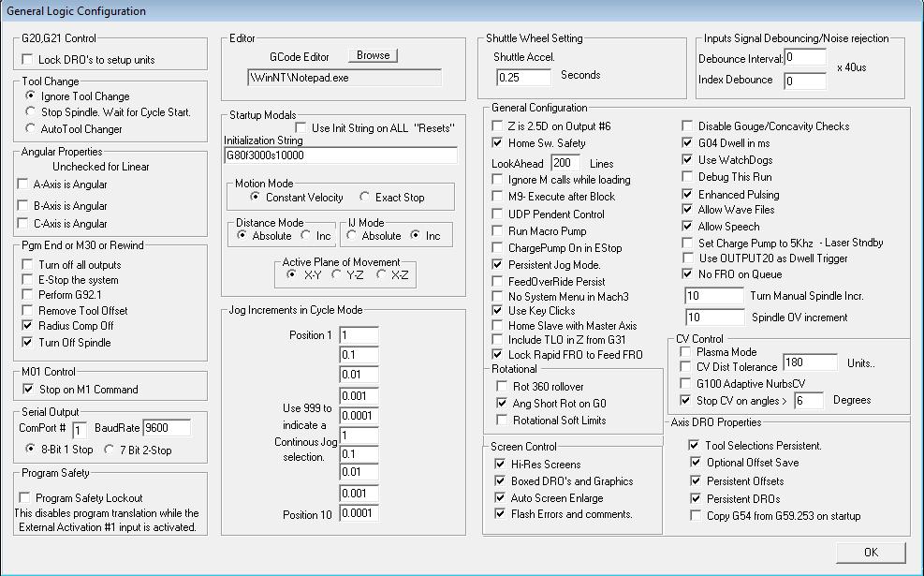The width and height of the screenshot is (924, 576).
Task: Toggle Allow Speech
Action: point(687,226)
